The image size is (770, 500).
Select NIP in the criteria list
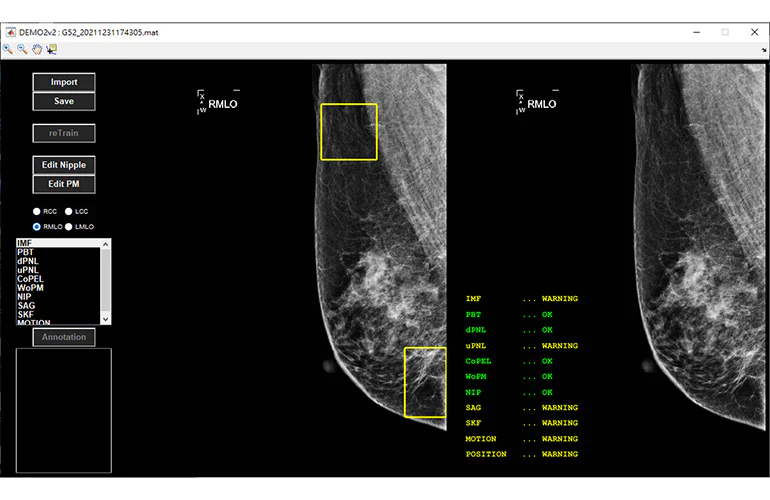point(58,296)
